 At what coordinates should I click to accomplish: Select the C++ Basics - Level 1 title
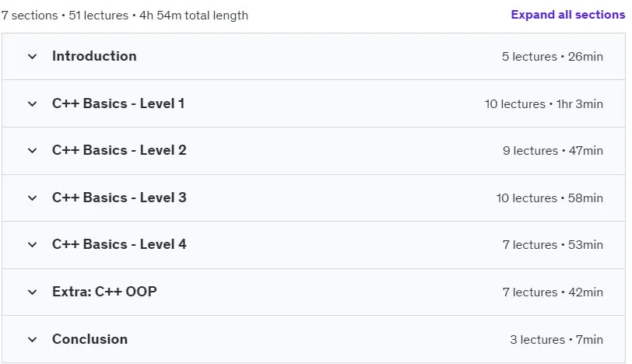118,103
